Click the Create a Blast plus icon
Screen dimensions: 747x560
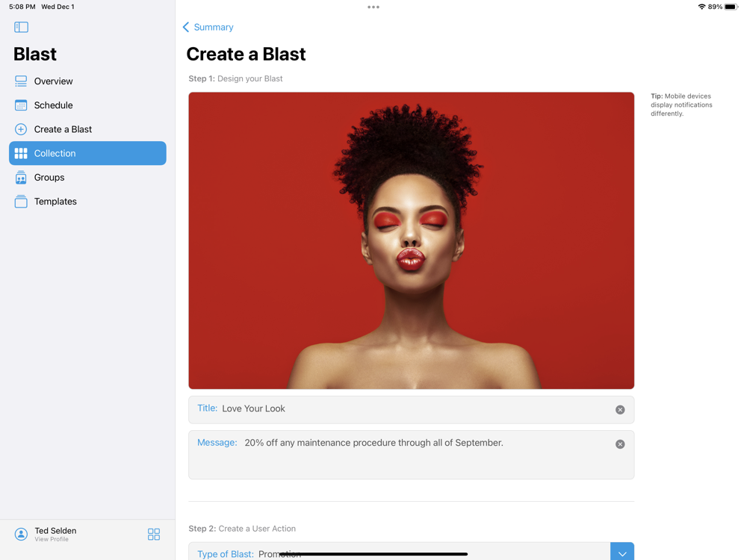tap(21, 129)
